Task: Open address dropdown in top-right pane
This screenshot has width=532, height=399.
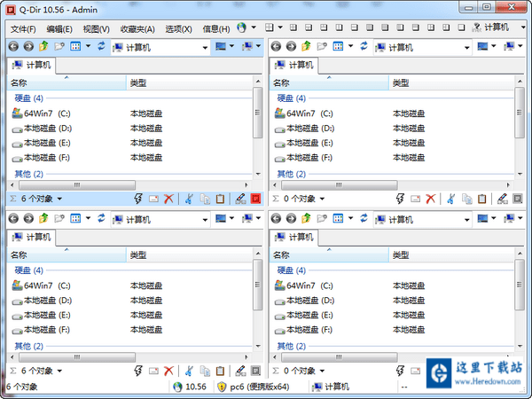Action: (467, 48)
